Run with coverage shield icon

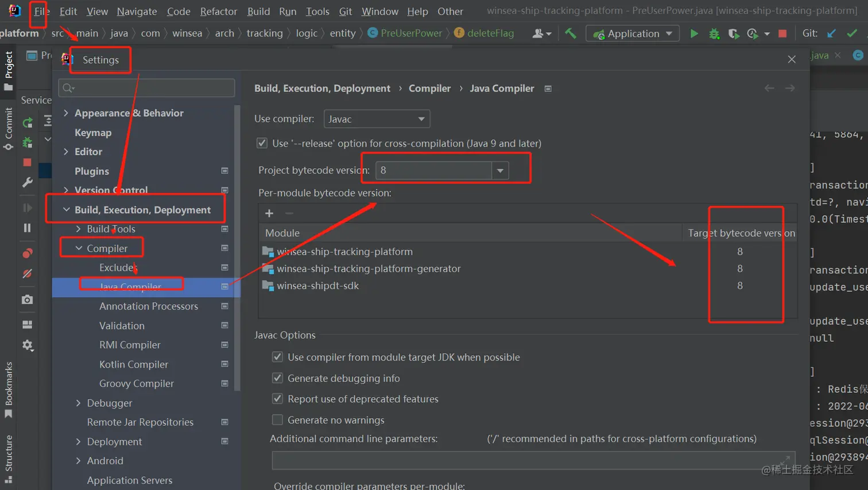(x=733, y=33)
